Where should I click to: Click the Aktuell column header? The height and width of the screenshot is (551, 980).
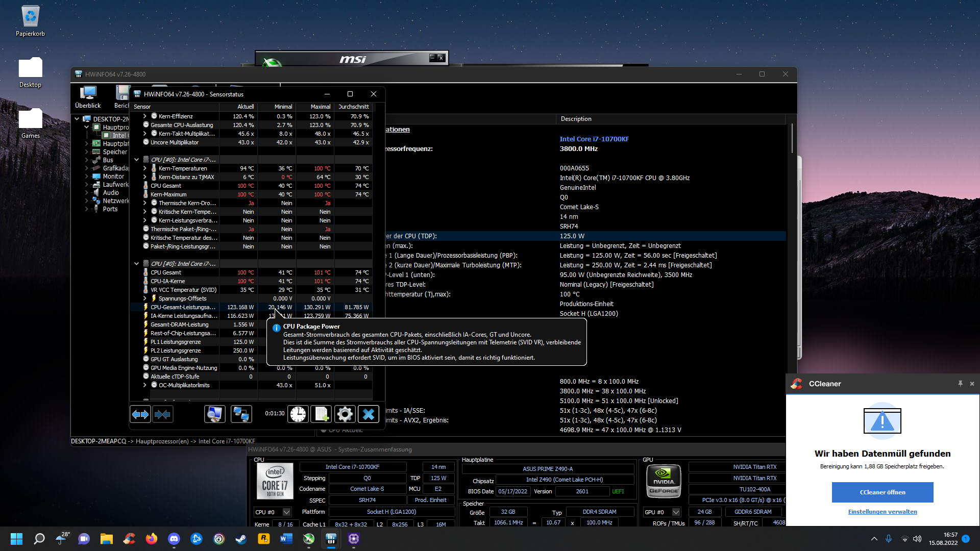tap(245, 107)
